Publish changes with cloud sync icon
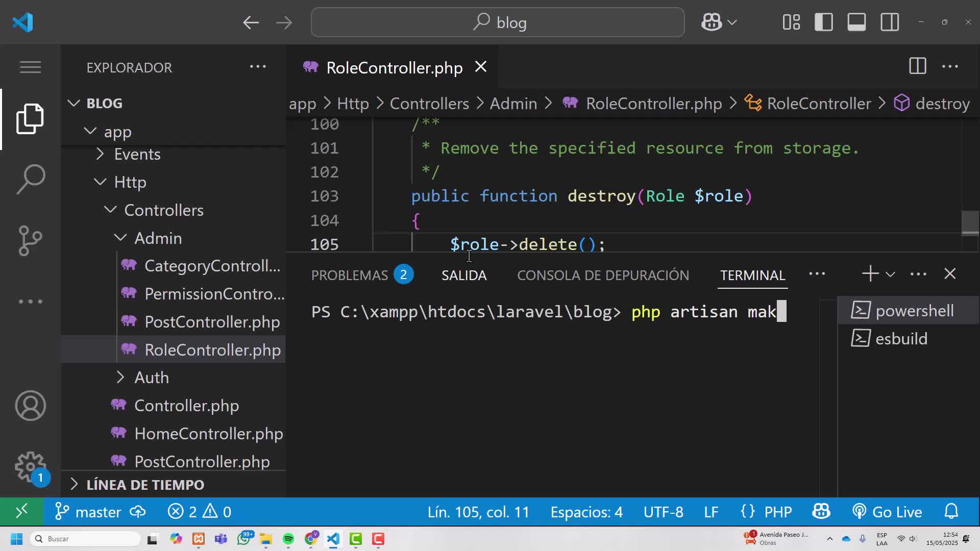 point(138,511)
